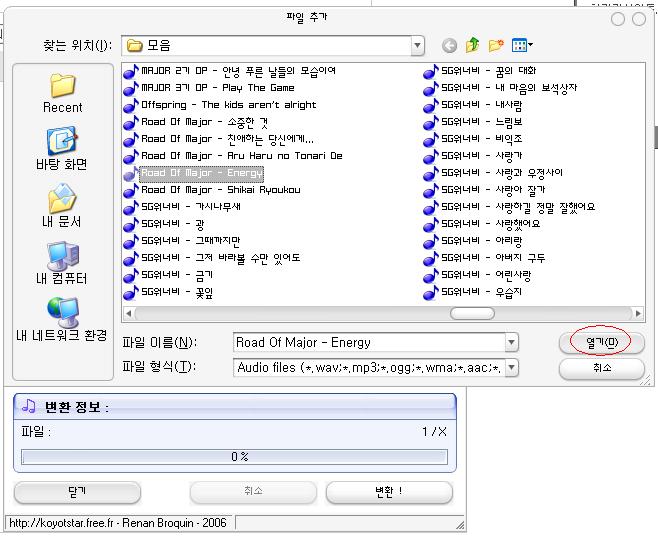Click music icon of SG워너비 - 광
The image size is (658, 539).
click(x=131, y=224)
